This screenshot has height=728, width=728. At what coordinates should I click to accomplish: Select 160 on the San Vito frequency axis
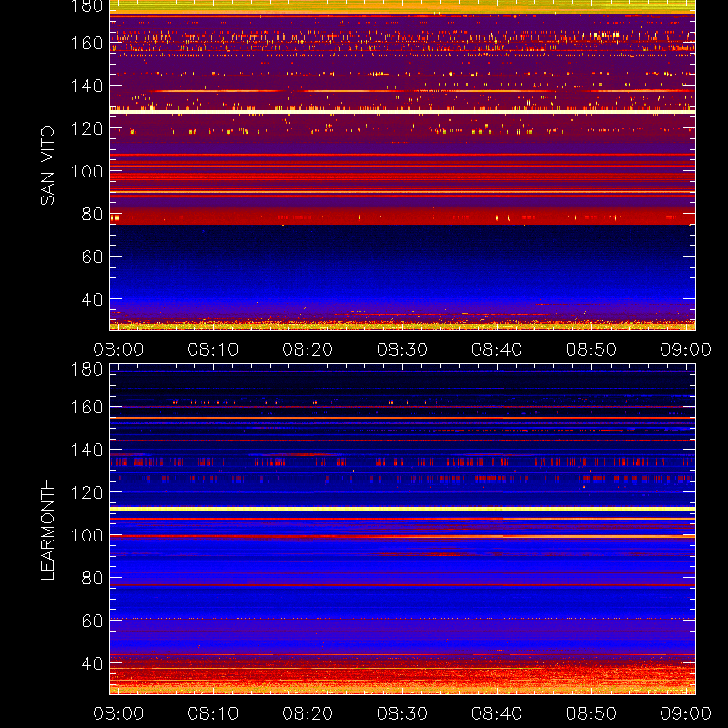click(86, 43)
